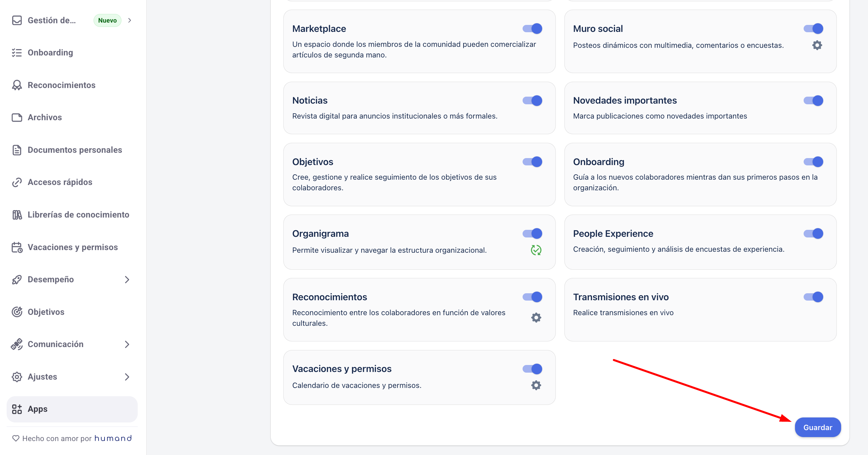Click the Reconocimientos award icon in sidebar
Screen dimensions: 868x455
17,85
